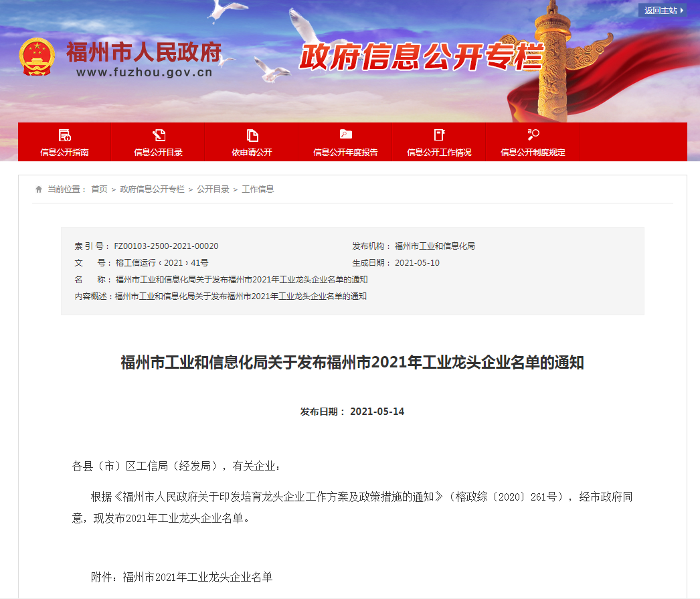
Task: Click the home icon in breadcrumb
Action: click(39, 189)
